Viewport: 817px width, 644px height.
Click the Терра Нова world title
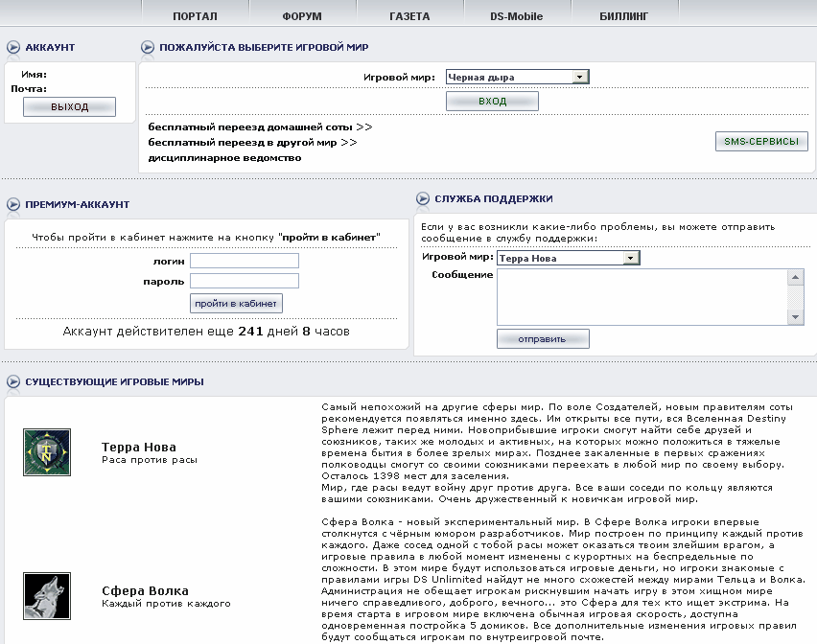coord(139,447)
